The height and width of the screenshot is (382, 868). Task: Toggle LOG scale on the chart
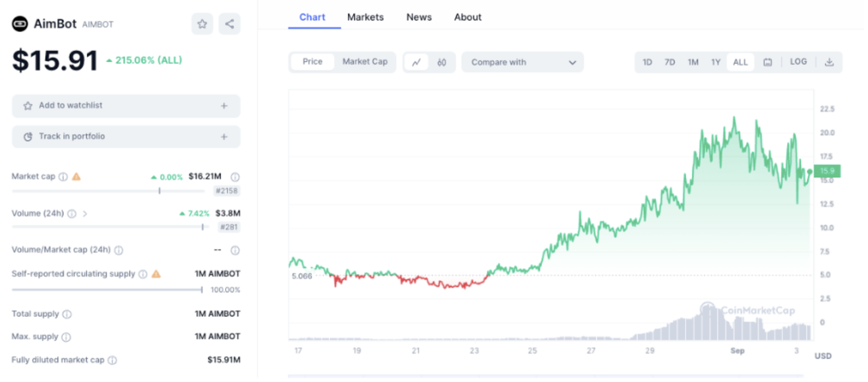(x=798, y=62)
